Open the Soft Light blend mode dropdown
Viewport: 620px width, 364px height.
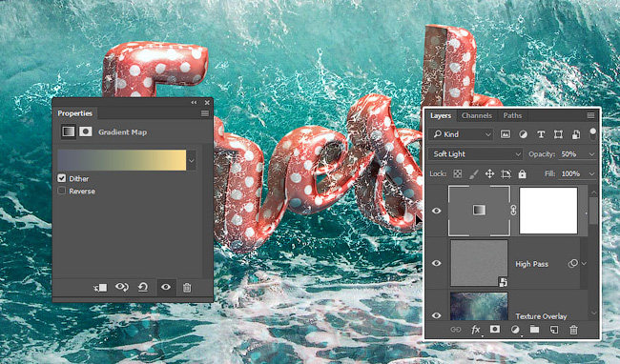coord(476,154)
